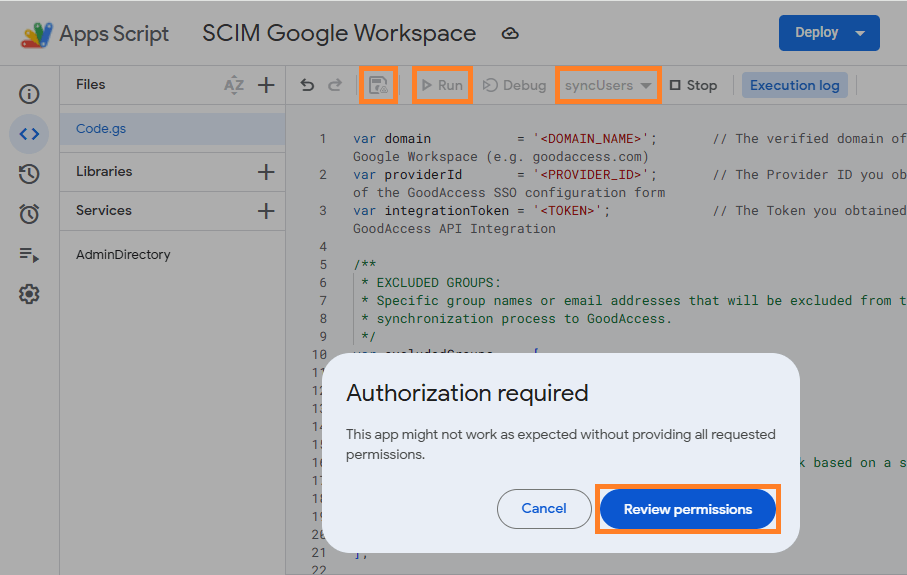This screenshot has height=575, width=907.
Task: Add a service with plus icon
Action: [x=266, y=211]
